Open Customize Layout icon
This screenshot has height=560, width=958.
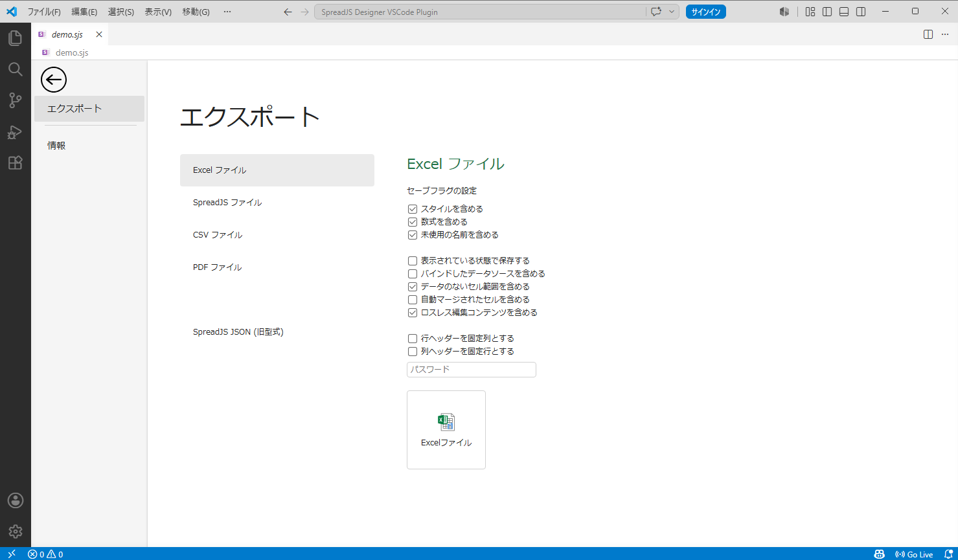810,12
